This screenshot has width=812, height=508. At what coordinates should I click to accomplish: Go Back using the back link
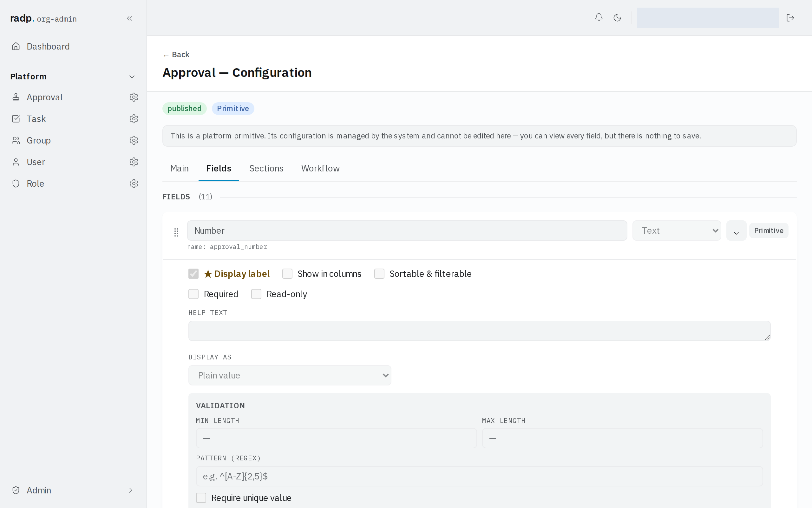[x=176, y=54]
